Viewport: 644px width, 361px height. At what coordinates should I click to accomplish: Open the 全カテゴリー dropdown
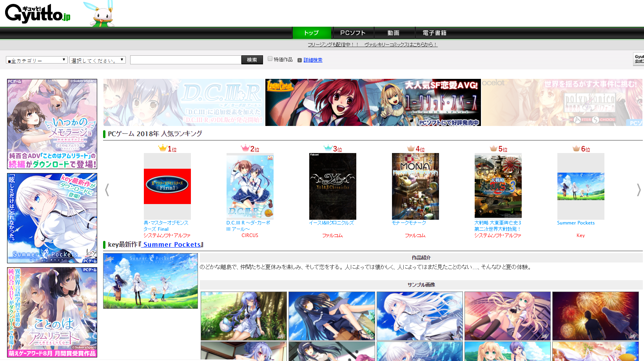pyautogui.click(x=37, y=60)
